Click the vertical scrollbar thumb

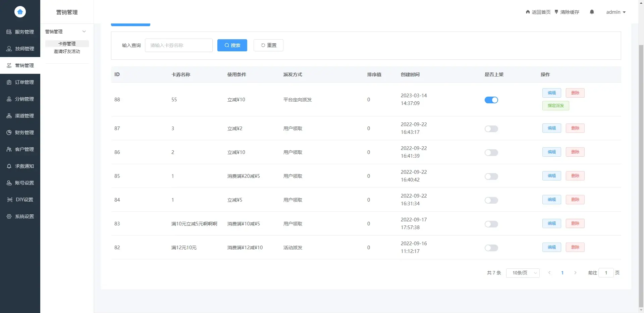click(641, 175)
